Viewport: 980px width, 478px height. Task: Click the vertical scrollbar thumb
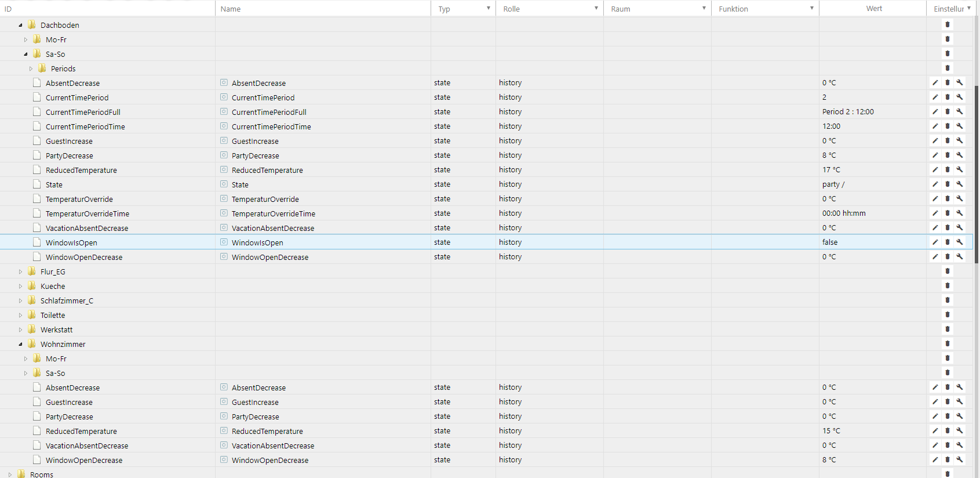coord(977,174)
